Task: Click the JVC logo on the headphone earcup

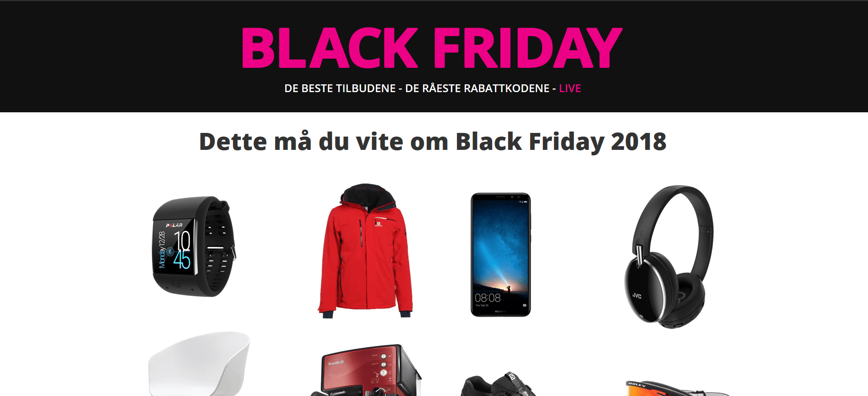Action: pos(637,296)
